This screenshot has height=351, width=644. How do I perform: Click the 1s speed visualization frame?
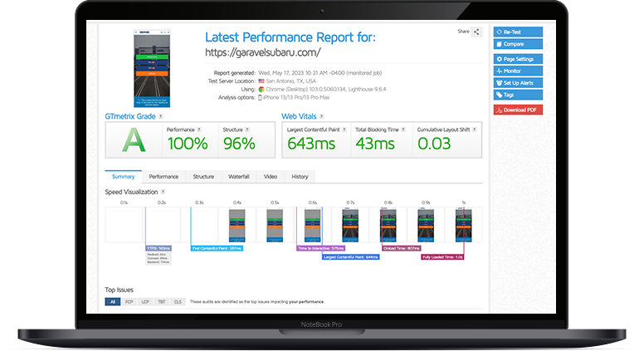click(464, 225)
